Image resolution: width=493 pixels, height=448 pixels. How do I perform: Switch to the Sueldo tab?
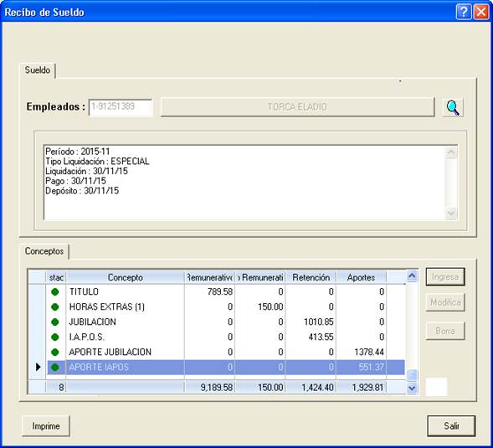tap(38, 70)
